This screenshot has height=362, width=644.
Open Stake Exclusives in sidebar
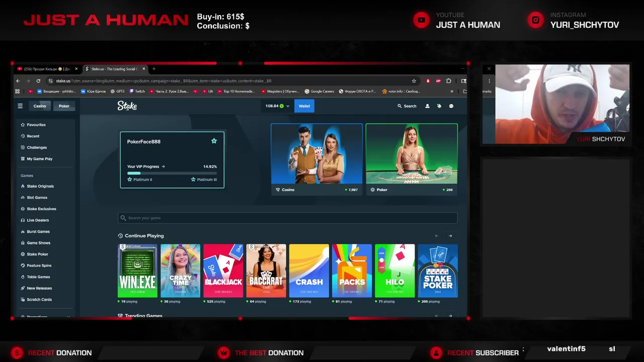tap(41, 209)
